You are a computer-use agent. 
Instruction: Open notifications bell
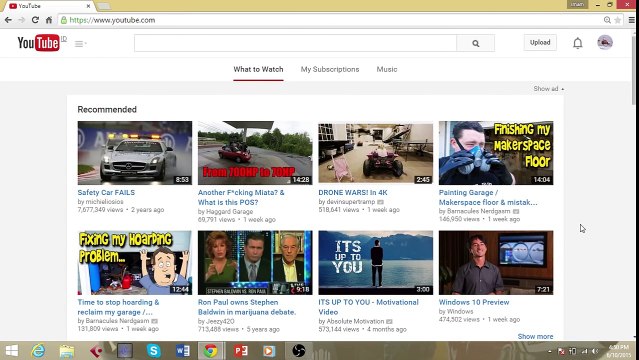point(577,43)
